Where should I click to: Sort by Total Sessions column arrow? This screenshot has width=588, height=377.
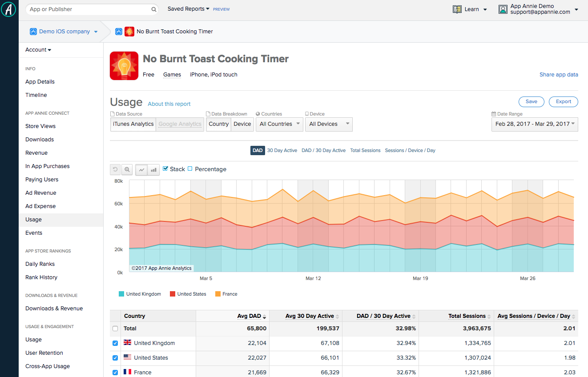pyautogui.click(x=489, y=317)
